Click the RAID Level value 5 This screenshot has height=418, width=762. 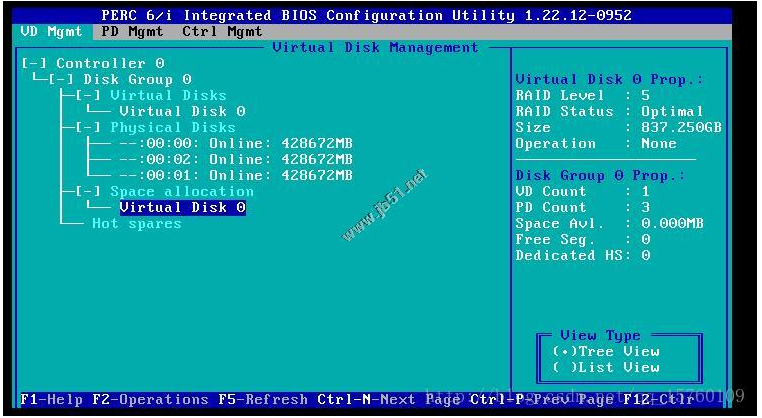click(x=645, y=96)
